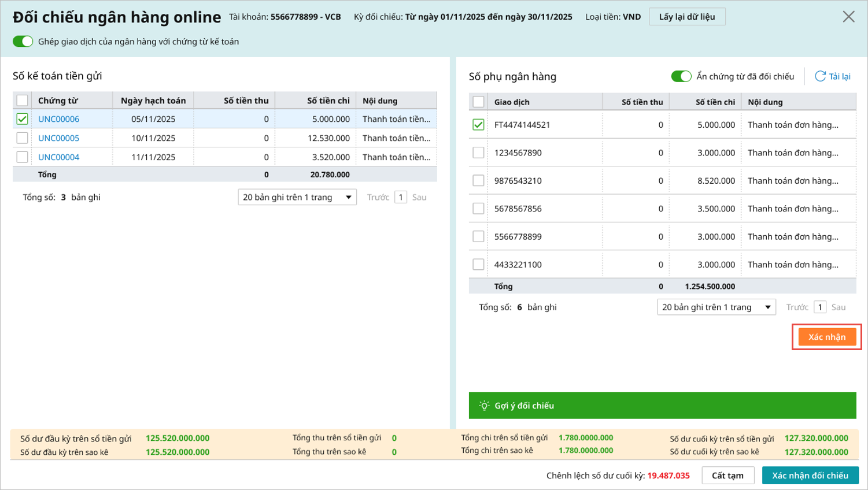Open records-per-page dropdown in accounting ledger
868x490 pixels.
(x=297, y=198)
